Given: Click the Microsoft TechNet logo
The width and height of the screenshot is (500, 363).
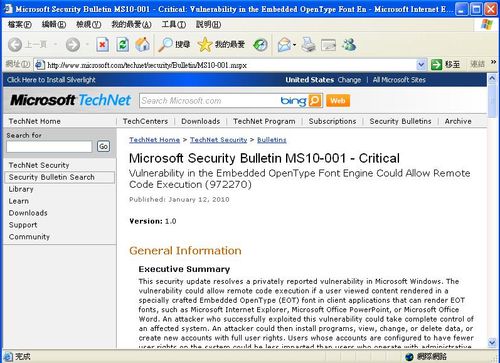Looking at the screenshot, I should pyautogui.click(x=70, y=100).
